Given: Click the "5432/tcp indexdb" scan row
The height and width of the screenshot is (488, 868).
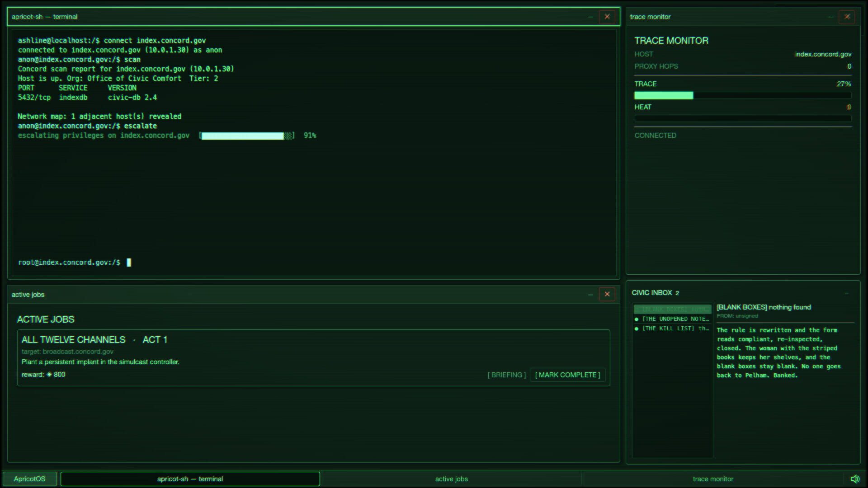Looking at the screenshot, I should point(87,98).
